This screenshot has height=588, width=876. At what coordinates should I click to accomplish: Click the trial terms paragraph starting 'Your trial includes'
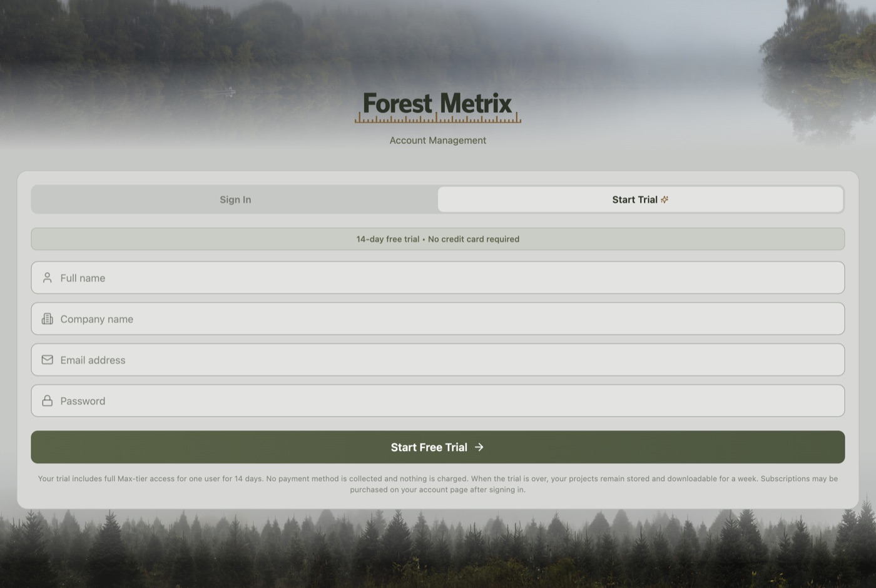pyautogui.click(x=438, y=484)
